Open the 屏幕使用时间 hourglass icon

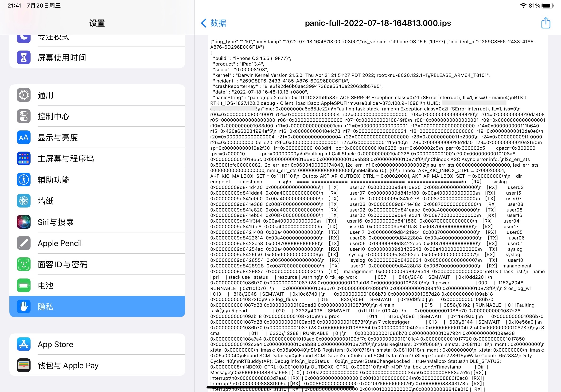coord(24,57)
